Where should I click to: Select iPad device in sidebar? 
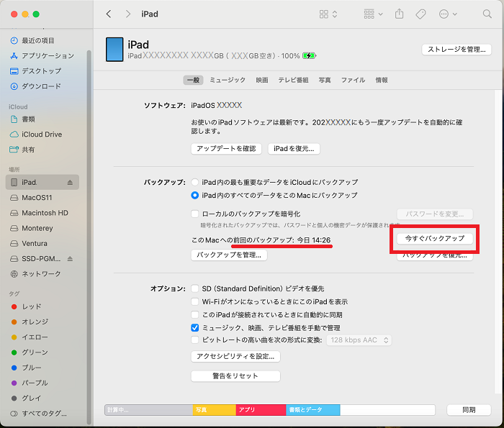pyautogui.click(x=42, y=183)
